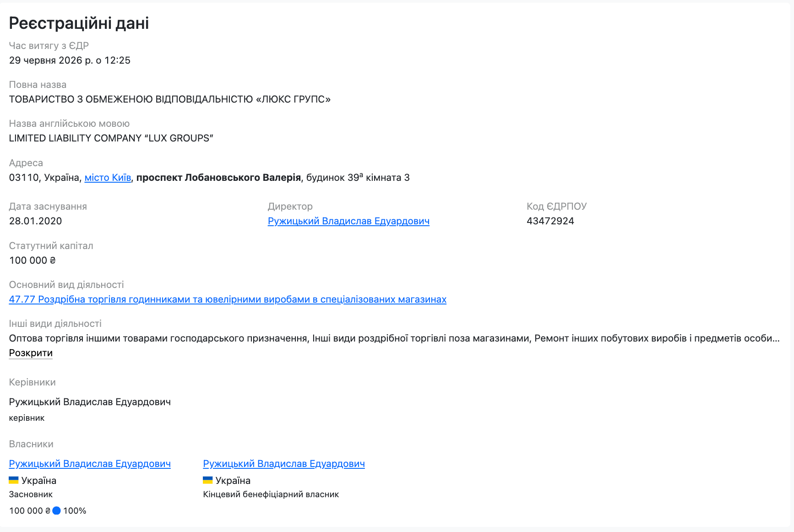Open beneficial owner Ружицький link
This screenshot has height=532, width=794.
click(x=284, y=464)
